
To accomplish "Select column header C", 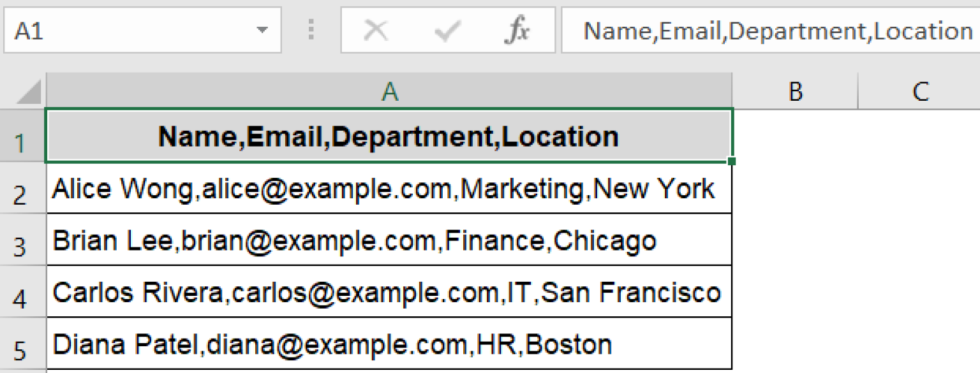I will (921, 91).
